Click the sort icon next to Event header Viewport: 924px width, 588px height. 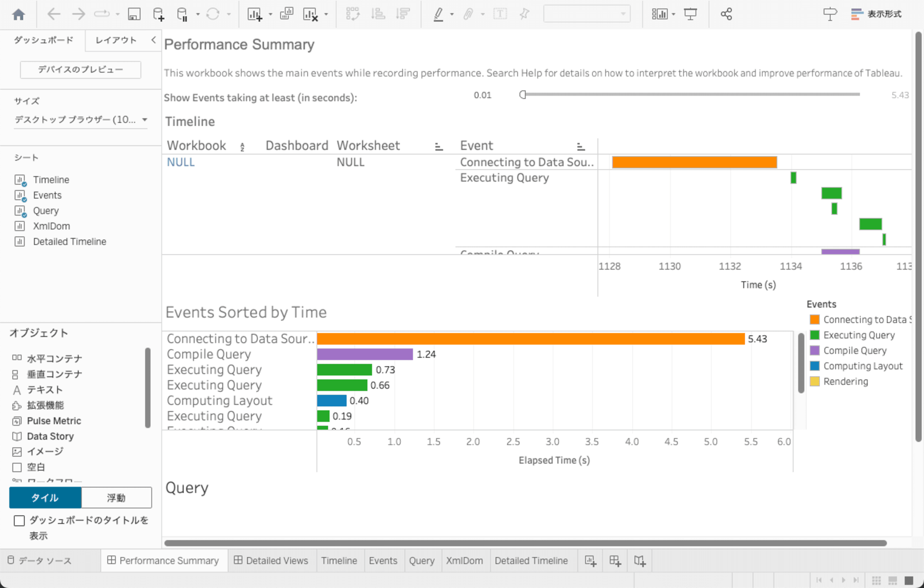581,147
